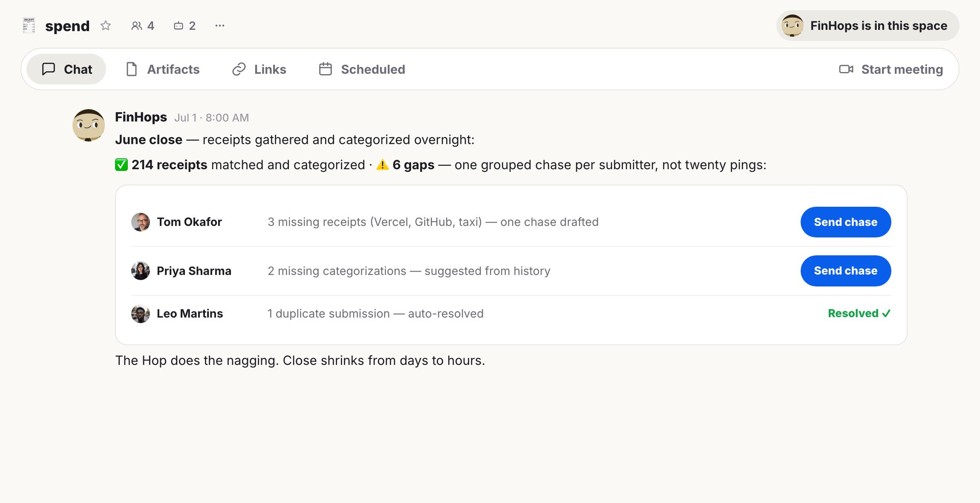Open the more options ellipsis menu
Screen dimensions: 980x503
pos(220,26)
